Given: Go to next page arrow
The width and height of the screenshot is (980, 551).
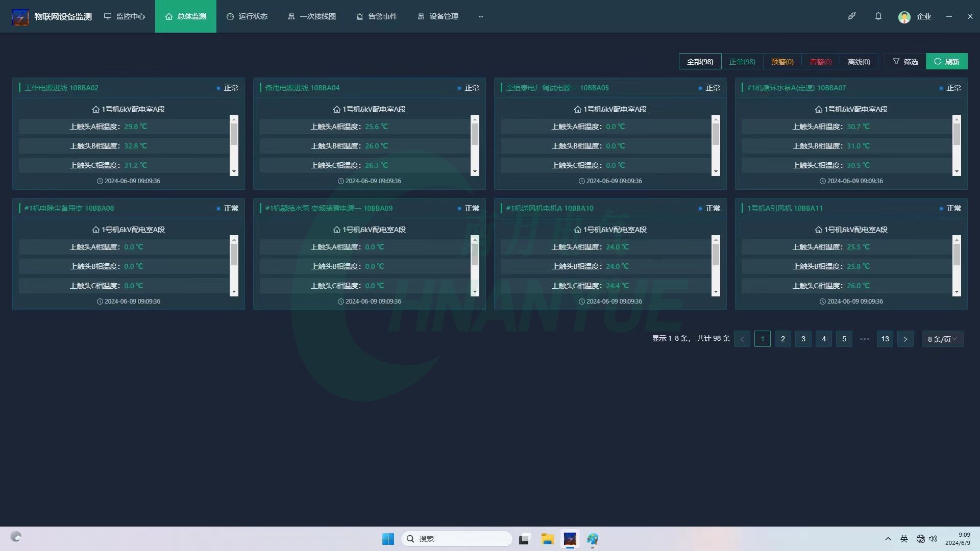Looking at the screenshot, I should click(x=905, y=339).
